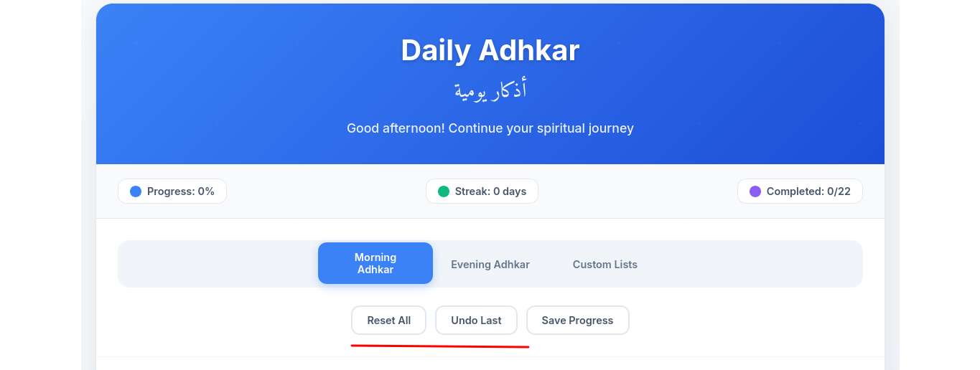This screenshot has width=980, height=370.
Task: Click stats bar gap between Streak and Completed
Action: click(638, 191)
